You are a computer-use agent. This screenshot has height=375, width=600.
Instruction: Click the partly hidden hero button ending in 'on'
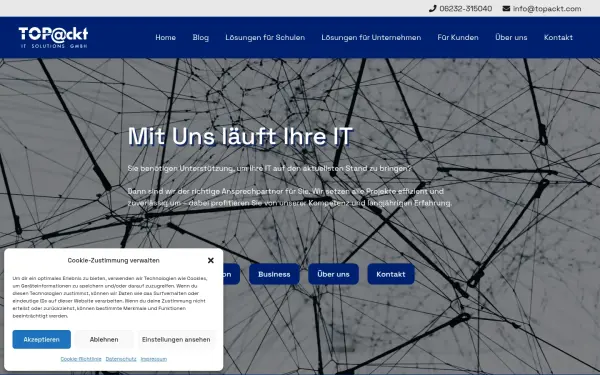(231, 274)
